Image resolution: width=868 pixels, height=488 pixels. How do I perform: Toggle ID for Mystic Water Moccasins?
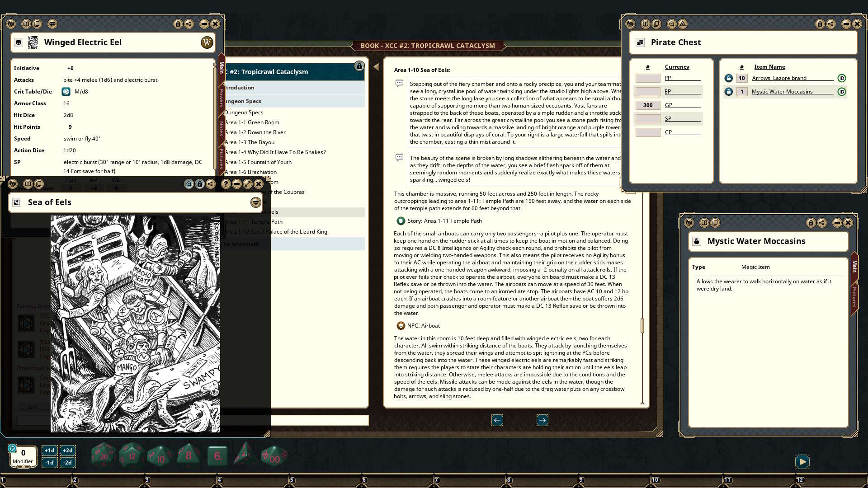[842, 91]
